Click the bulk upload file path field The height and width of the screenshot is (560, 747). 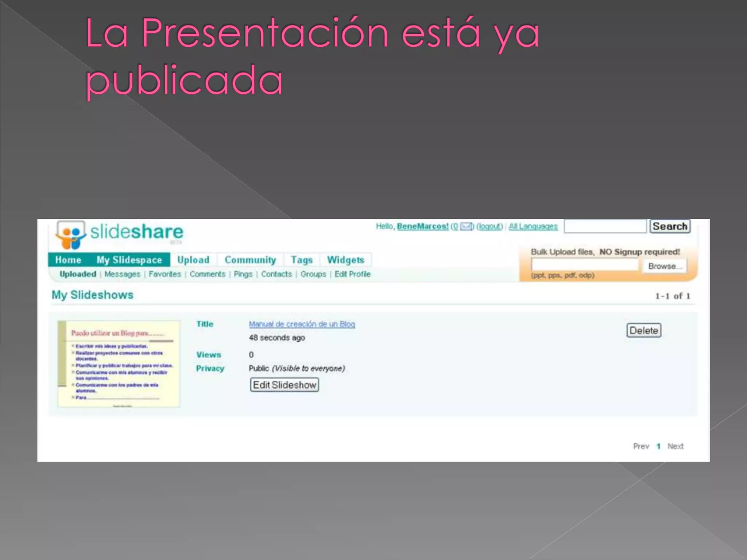pyautogui.click(x=584, y=265)
